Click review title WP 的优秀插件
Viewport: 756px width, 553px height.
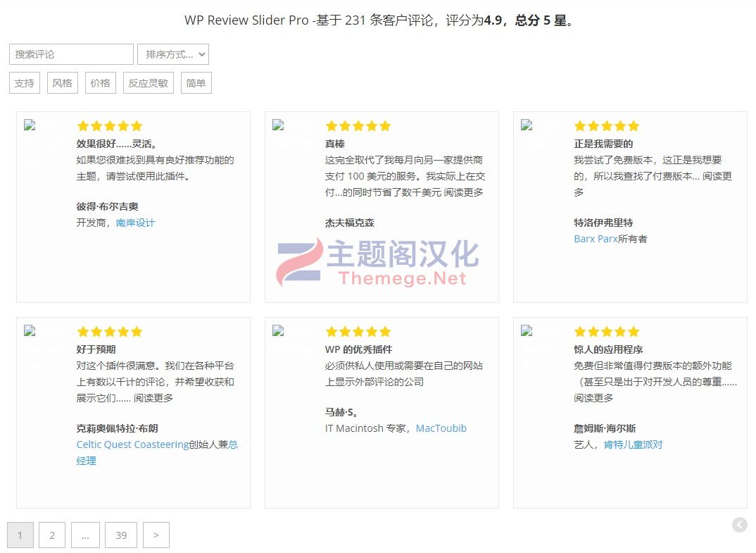359,349
